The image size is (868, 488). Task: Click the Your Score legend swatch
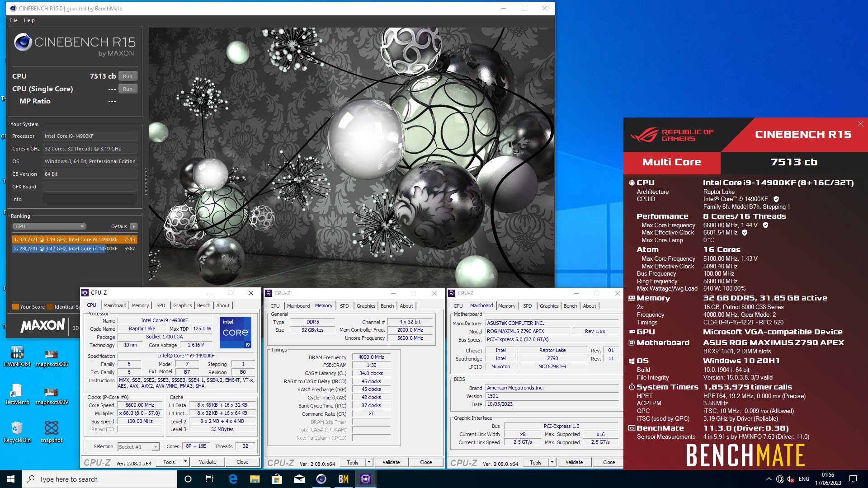click(x=15, y=307)
